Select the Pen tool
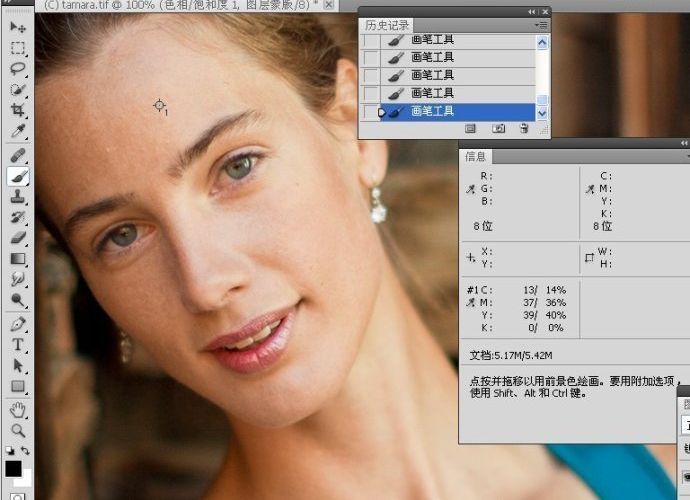Image resolution: width=690 pixels, height=500 pixels. click(x=18, y=324)
